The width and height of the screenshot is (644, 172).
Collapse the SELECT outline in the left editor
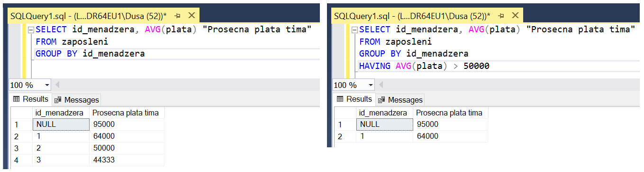(31, 29)
